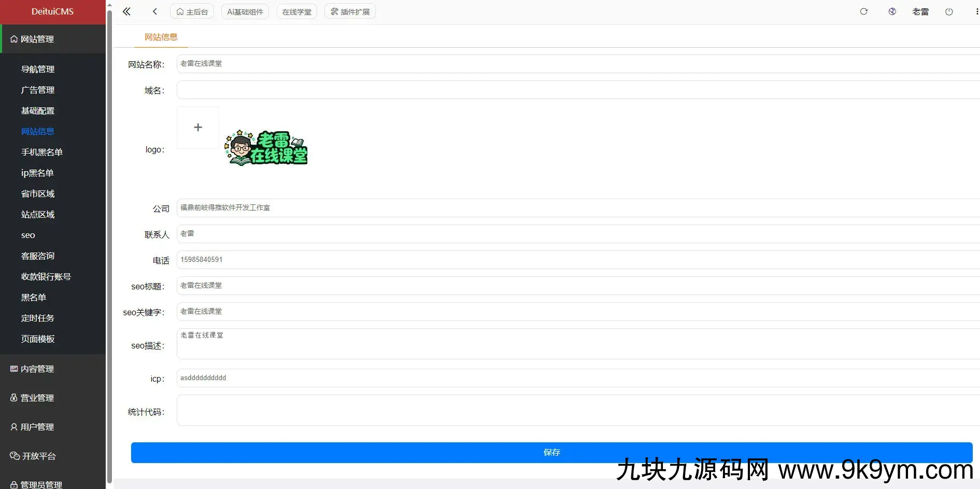Image resolution: width=980 pixels, height=489 pixels.
Task: Select 定时任务 in the sidebar menu
Action: (38, 318)
